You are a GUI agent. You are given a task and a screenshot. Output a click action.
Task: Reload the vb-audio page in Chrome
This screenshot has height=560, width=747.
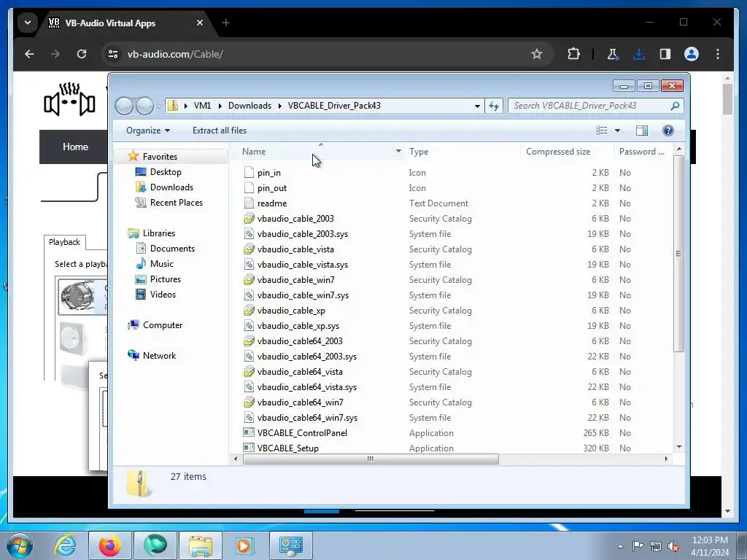[82, 54]
